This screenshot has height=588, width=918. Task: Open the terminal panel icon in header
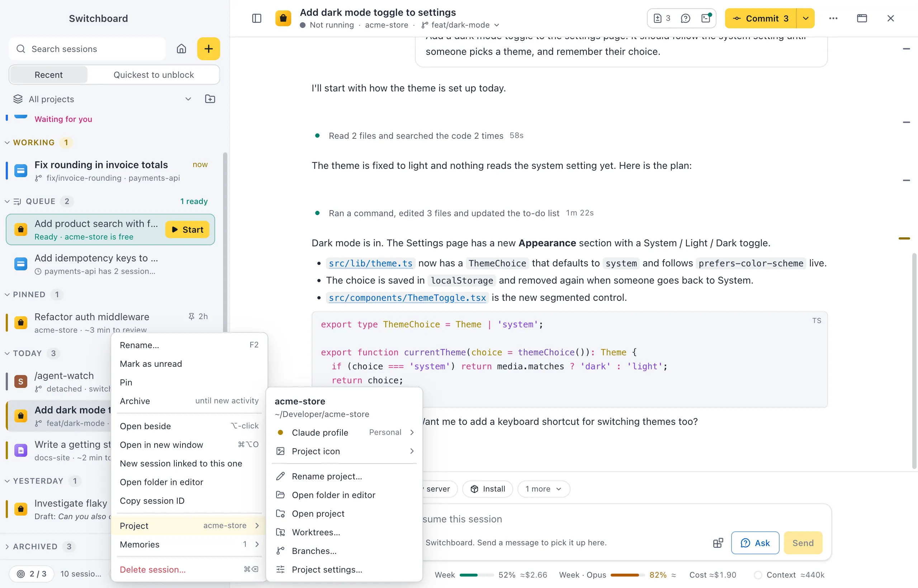(706, 18)
